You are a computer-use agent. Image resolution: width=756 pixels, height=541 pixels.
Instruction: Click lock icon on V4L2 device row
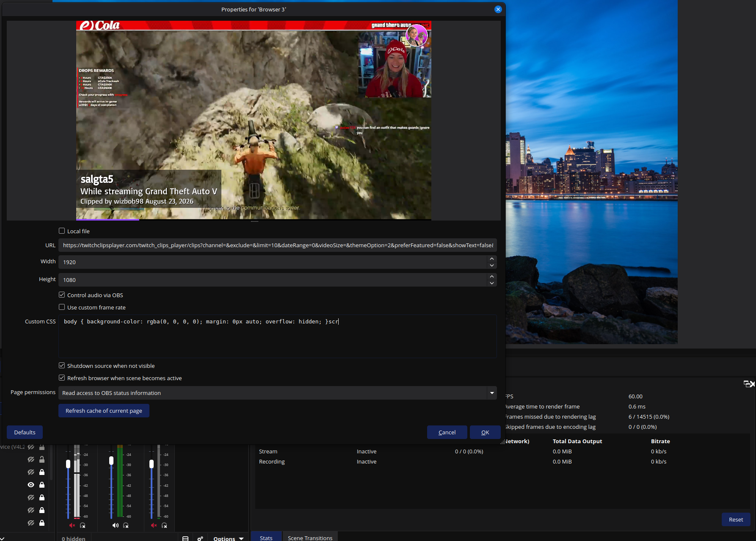(42, 447)
